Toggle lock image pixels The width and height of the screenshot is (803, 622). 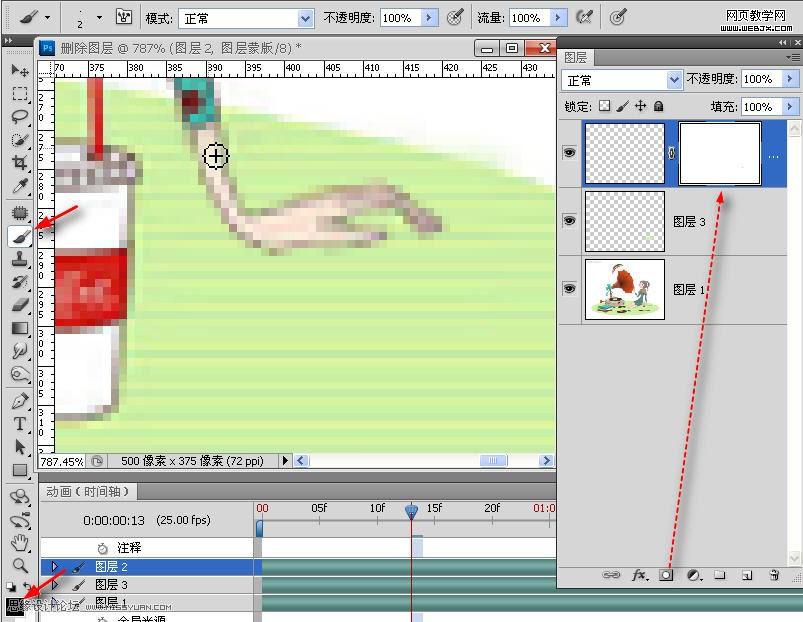(x=623, y=106)
